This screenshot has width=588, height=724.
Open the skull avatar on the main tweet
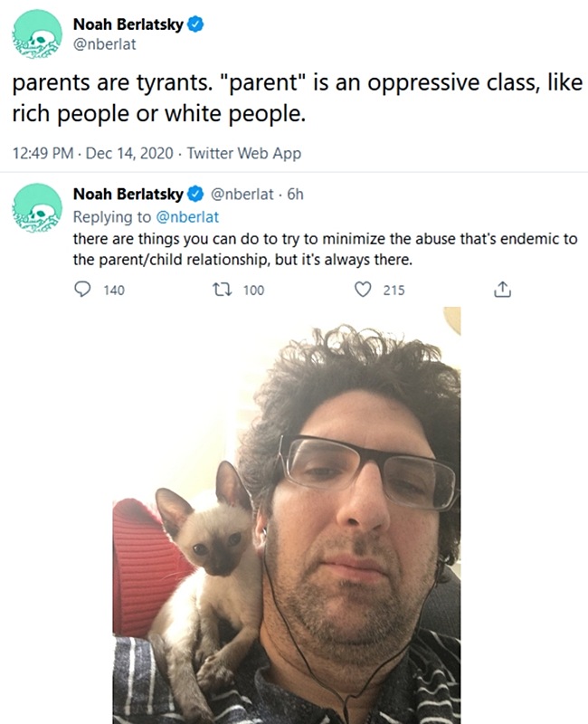pos(37,33)
